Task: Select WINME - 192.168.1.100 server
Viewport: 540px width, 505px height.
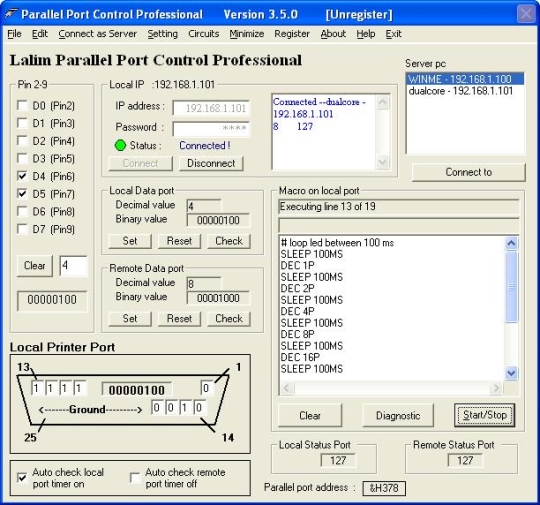Action: point(465,79)
